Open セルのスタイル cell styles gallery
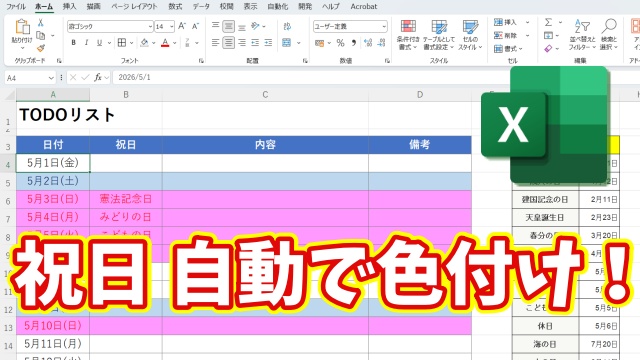 [x=470, y=35]
